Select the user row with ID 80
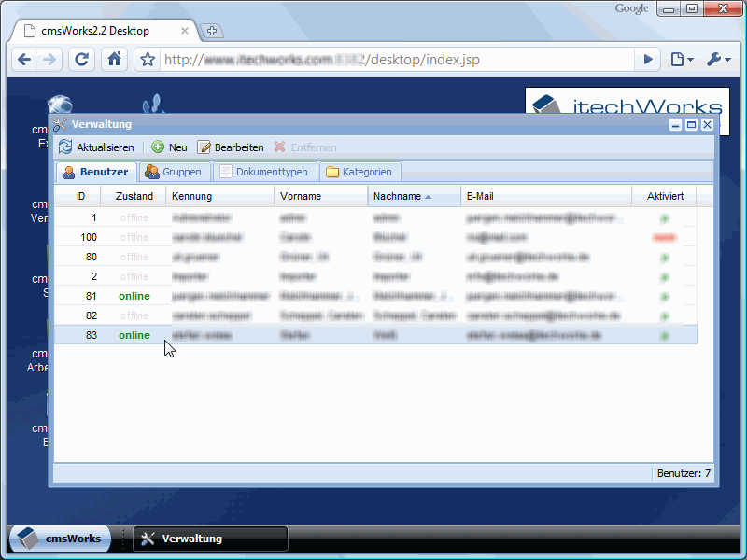The width and height of the screenshot is (747, 560). click(x=375, y=257)
